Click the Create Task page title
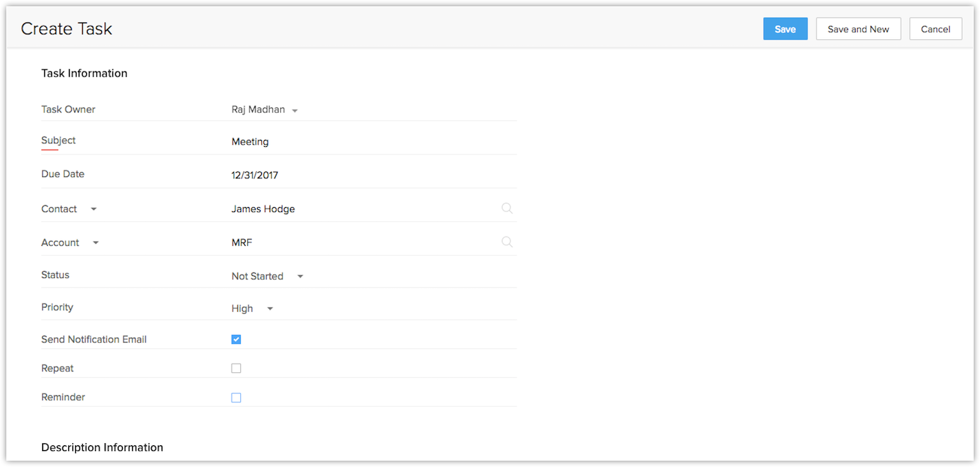The height and width of the screenshot is (467, 980). pyautogui.click(x=67, y=29)
